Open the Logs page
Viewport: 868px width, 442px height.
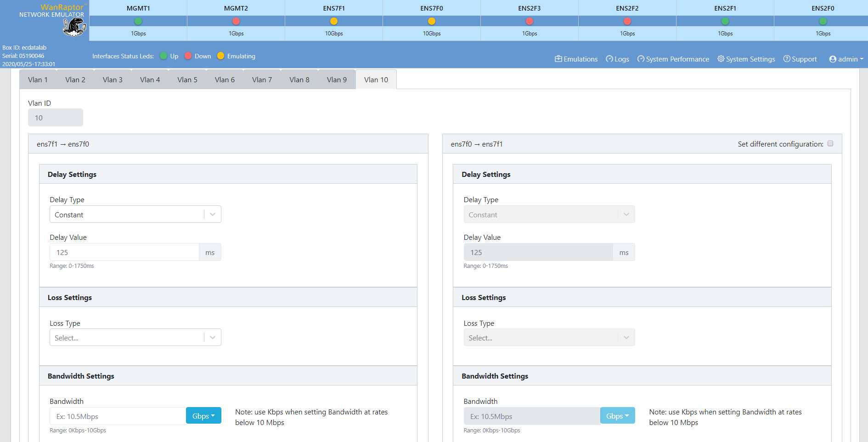(617, 59)
